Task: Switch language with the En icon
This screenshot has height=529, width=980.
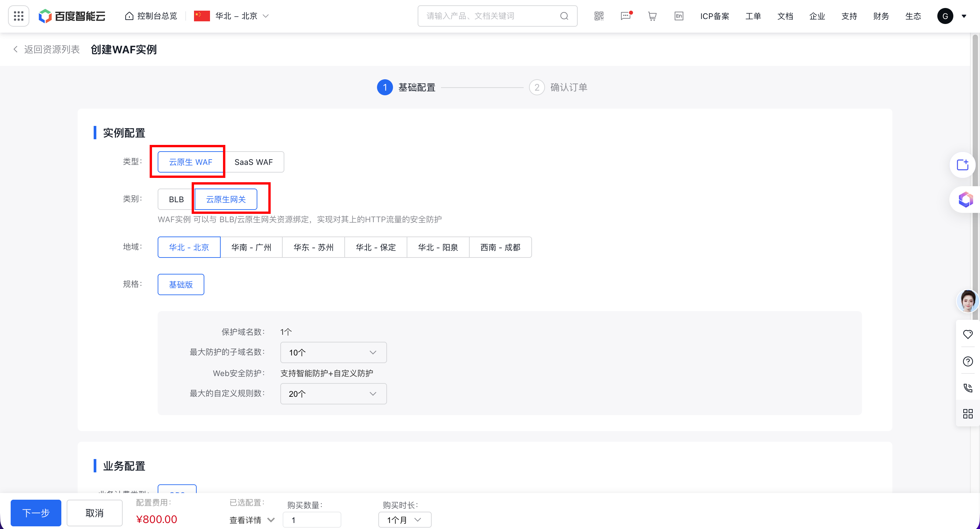Action: point(679,16)
